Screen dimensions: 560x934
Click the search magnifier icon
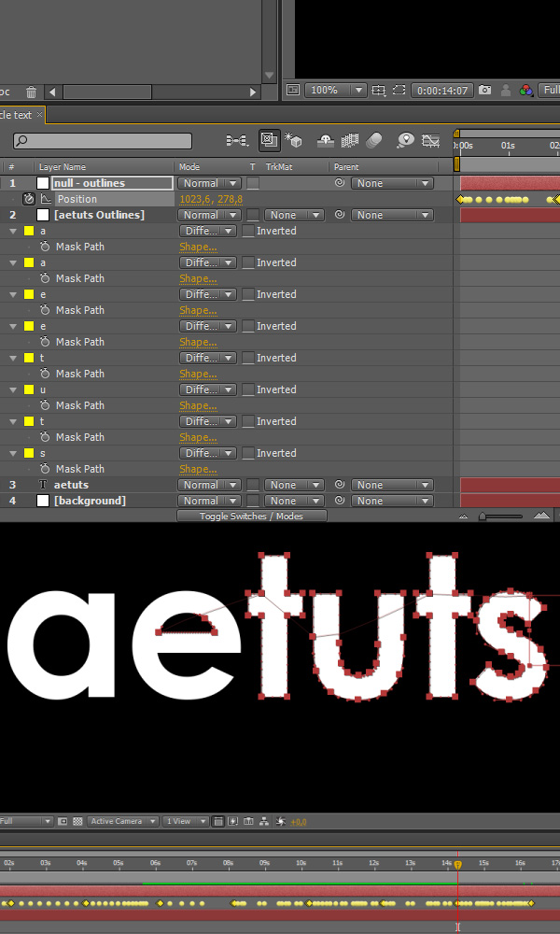click(x=21, y=141)
